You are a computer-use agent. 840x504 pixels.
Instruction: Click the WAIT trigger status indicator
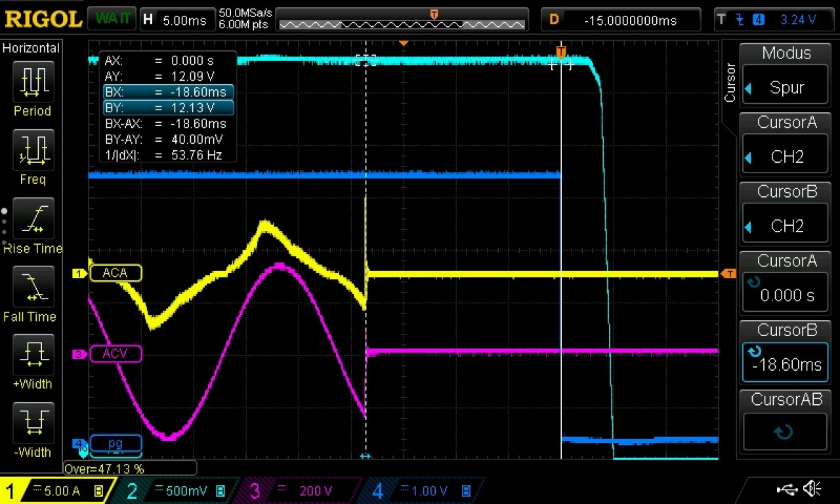(x=112, y=19)
